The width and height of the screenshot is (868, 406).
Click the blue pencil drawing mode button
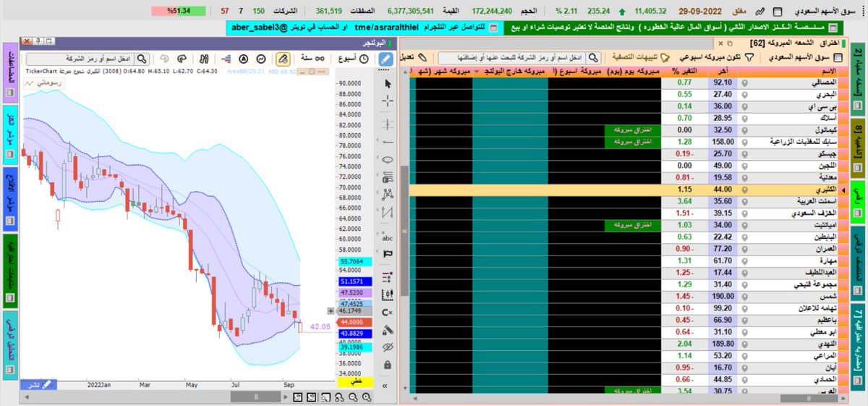[x=387, y=59]
